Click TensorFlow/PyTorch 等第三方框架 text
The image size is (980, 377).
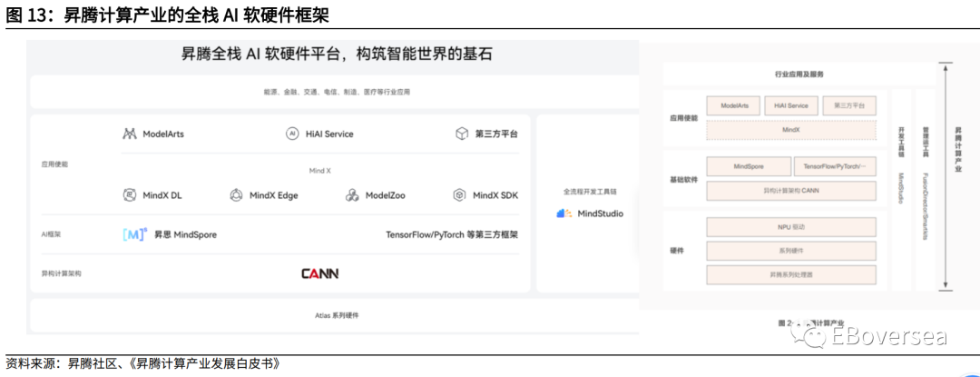tap(452, 235)
